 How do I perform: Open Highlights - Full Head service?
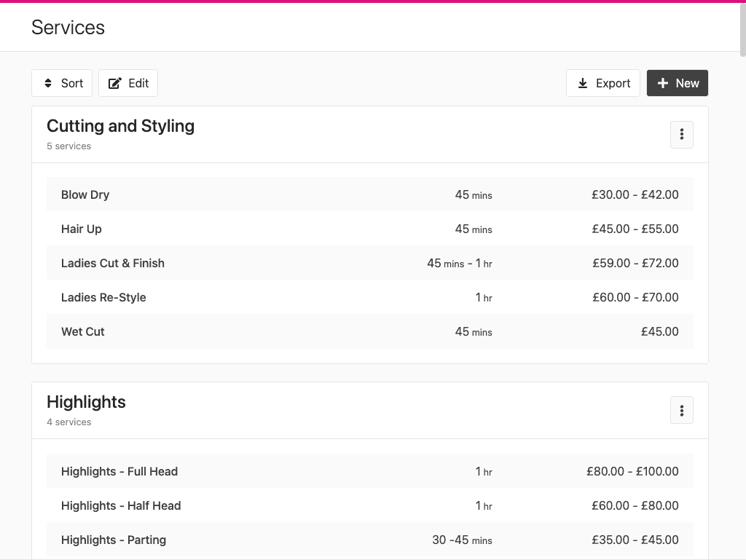119,471
